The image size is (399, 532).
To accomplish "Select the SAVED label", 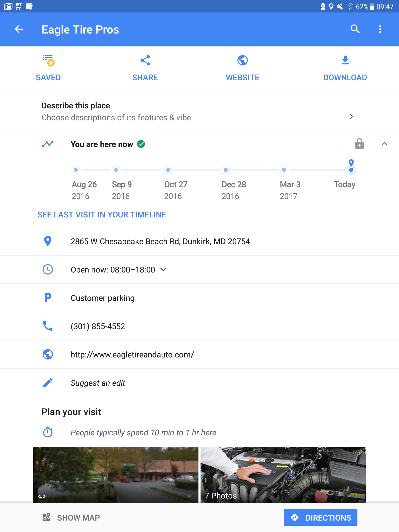I will 48,77.
